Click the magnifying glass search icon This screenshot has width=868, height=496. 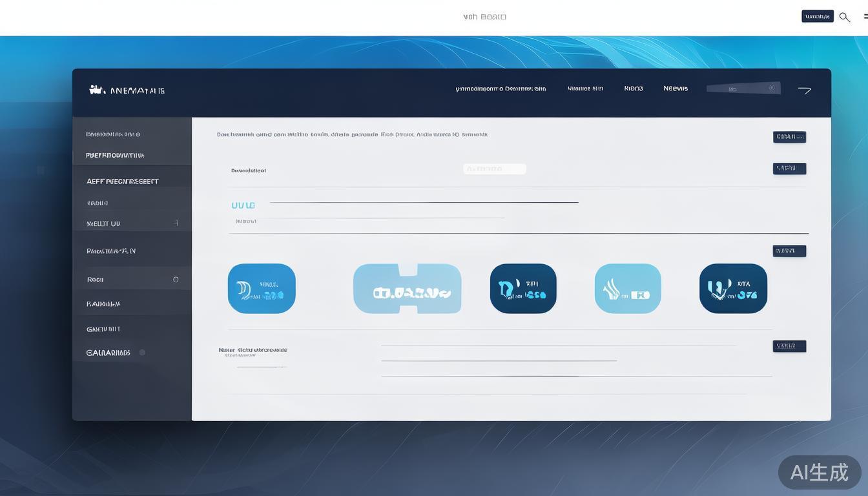pos(844,17)
